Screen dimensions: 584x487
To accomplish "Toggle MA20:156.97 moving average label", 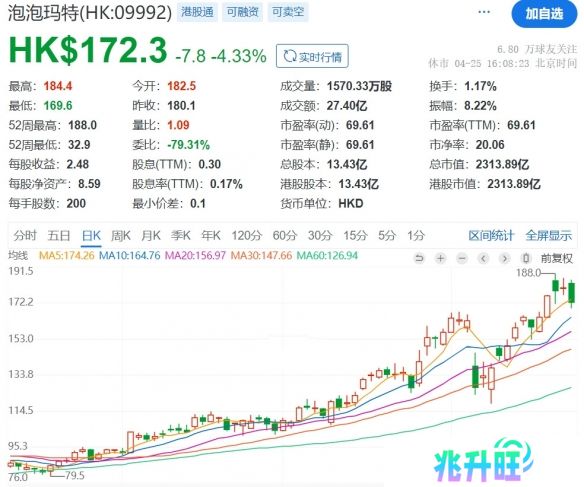I will click(196, 255).
